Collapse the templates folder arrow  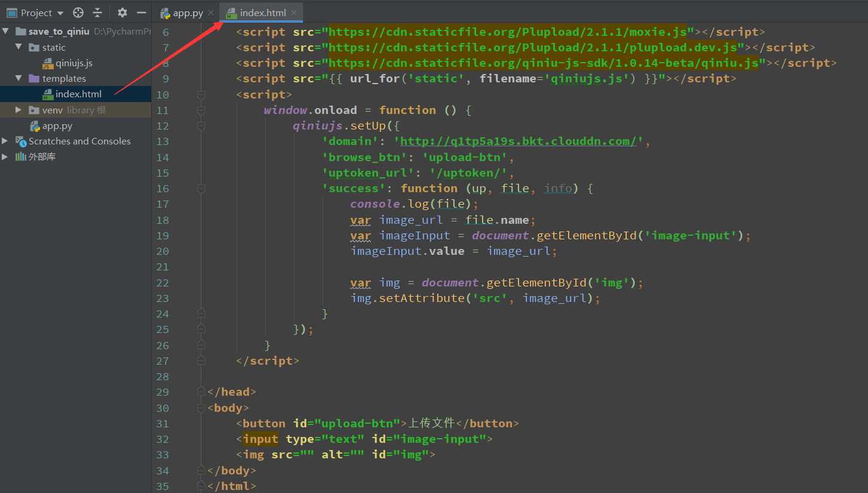(19, 78)
